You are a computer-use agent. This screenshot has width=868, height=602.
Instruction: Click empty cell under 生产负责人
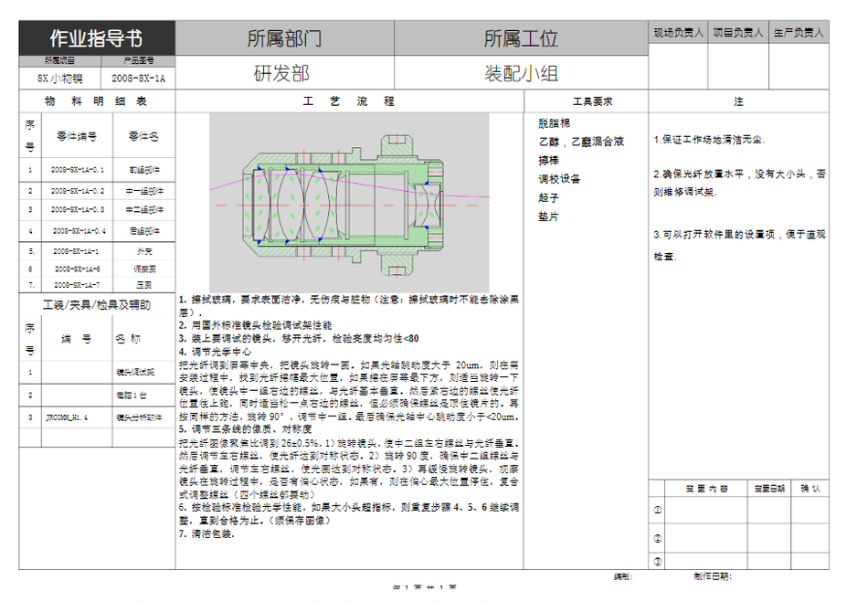[799, 66]
